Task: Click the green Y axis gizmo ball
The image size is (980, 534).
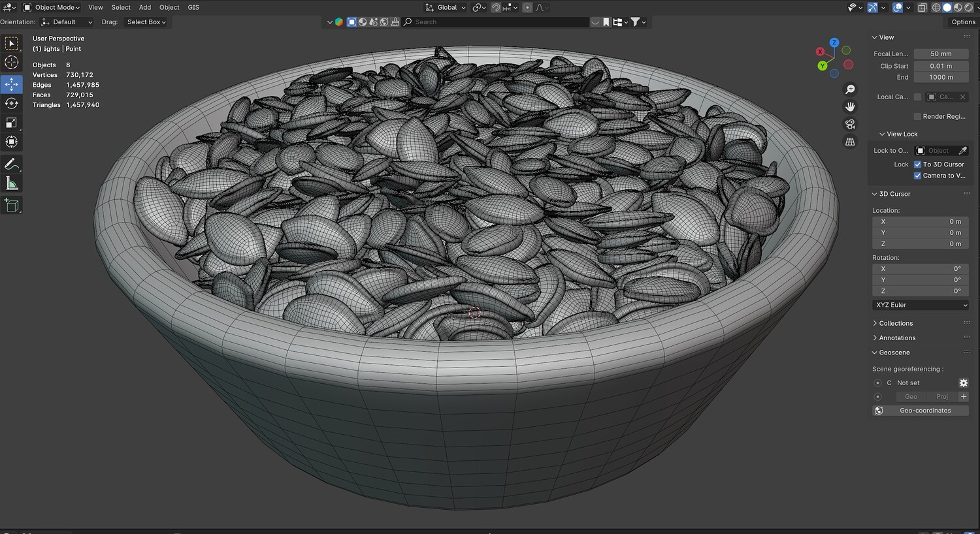Action: 823,65
